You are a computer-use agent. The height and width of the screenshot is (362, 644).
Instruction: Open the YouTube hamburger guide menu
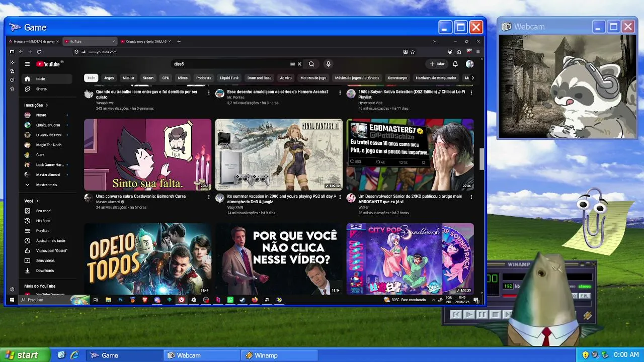28,64
